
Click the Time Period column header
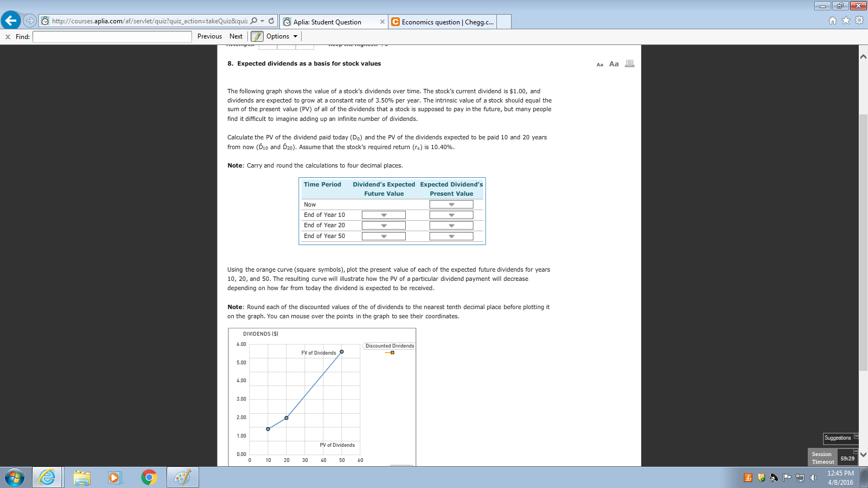[322, 185]
